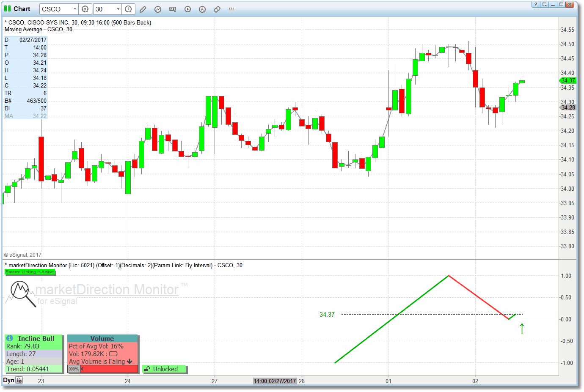Select the Trend: 0.05441 row
Viewport: 584px width, 392px height.
(33, 369)
